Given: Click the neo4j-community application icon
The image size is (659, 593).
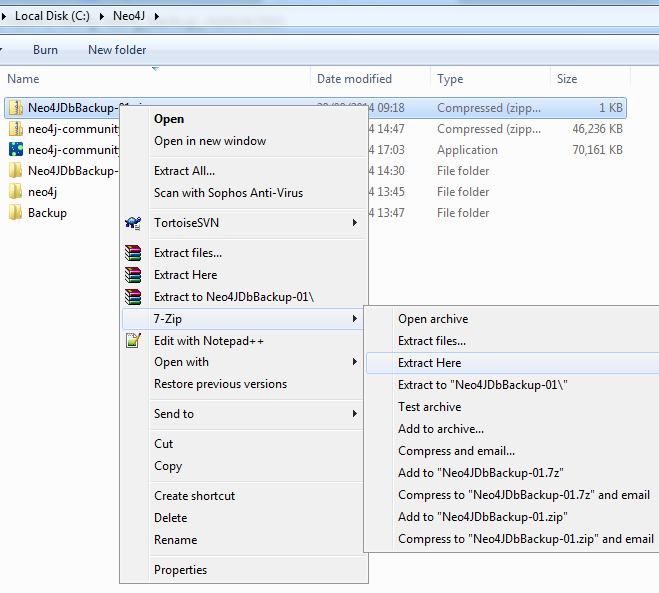Looking at the screenshot, I should click(x=16, y=150).
